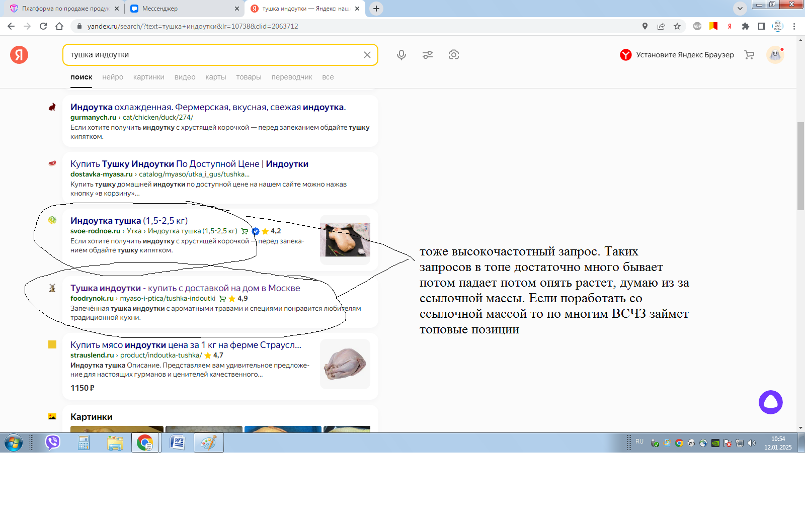
Task: Select the карты search tab
Action: pos(216,77)
